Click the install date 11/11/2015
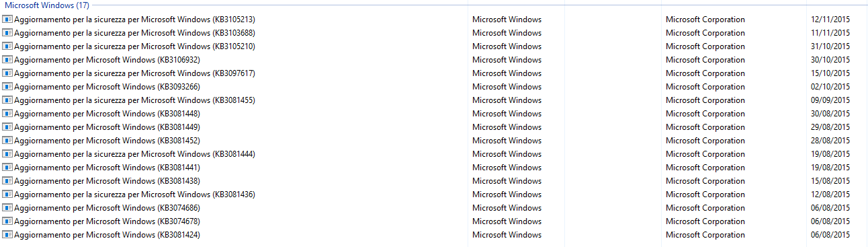The height and width of the screenshot is (247, 868). coord(830,33)
